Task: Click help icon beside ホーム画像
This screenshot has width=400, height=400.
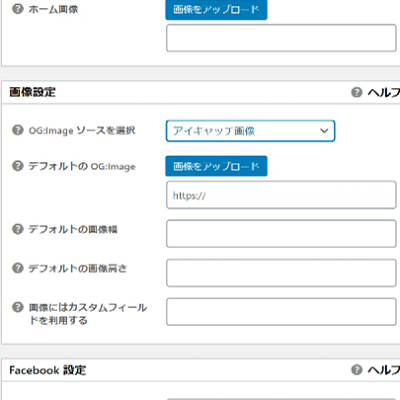Action: tap(18, 9)
